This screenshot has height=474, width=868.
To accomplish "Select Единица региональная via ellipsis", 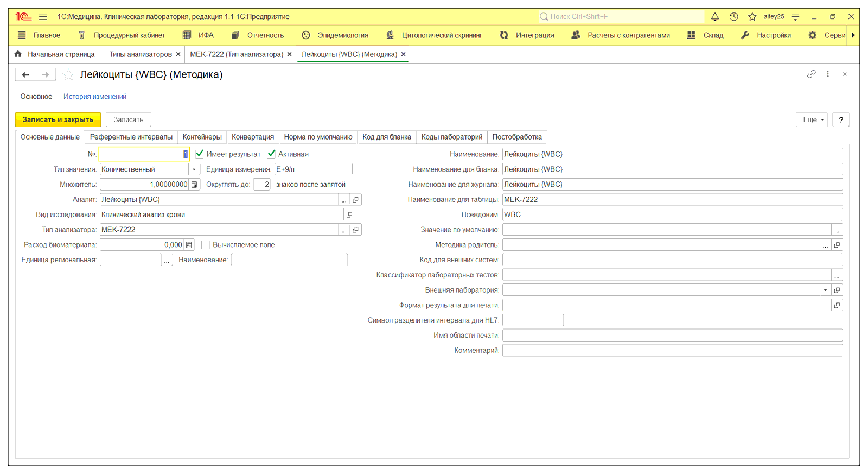I will point(167,260).
